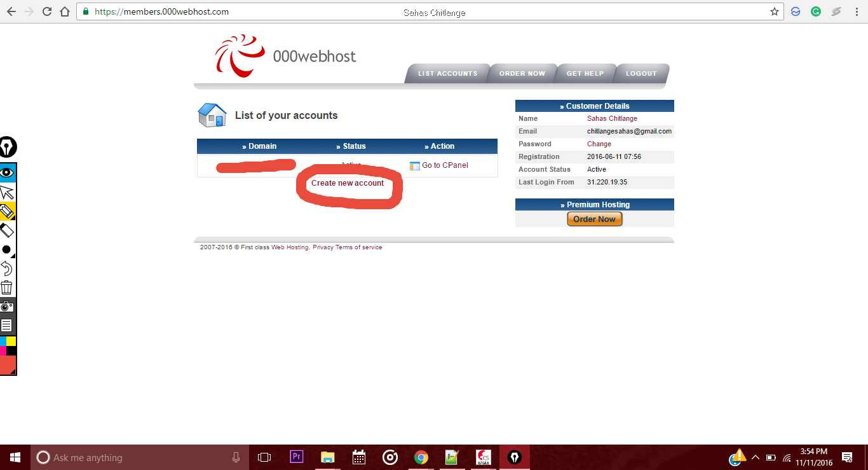Open the GET HELP tab

pos(585,74)
